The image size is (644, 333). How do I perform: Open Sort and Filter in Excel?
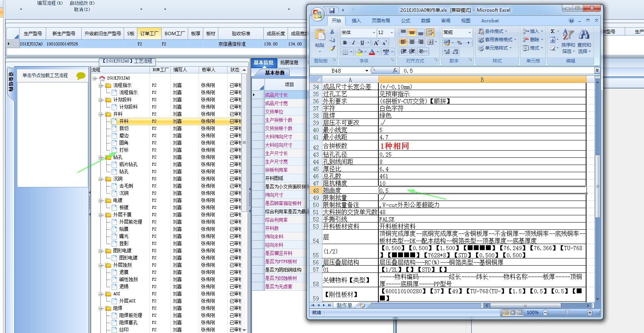pos(568,42)
